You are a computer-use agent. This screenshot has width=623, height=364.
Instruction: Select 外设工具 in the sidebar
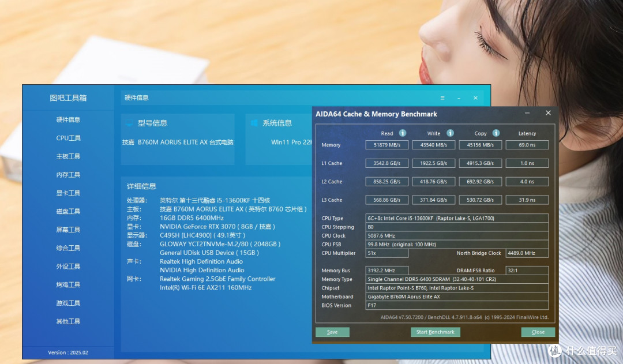point(68,267)
